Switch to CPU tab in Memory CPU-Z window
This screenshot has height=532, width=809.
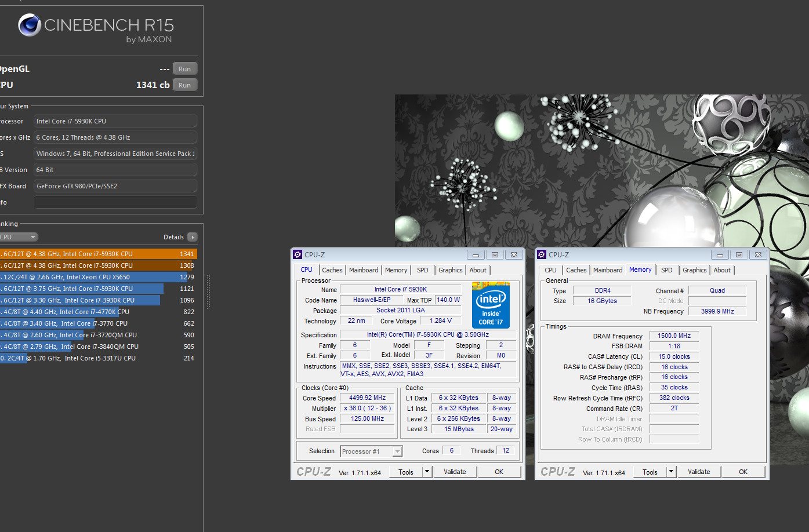pos(550,270)
